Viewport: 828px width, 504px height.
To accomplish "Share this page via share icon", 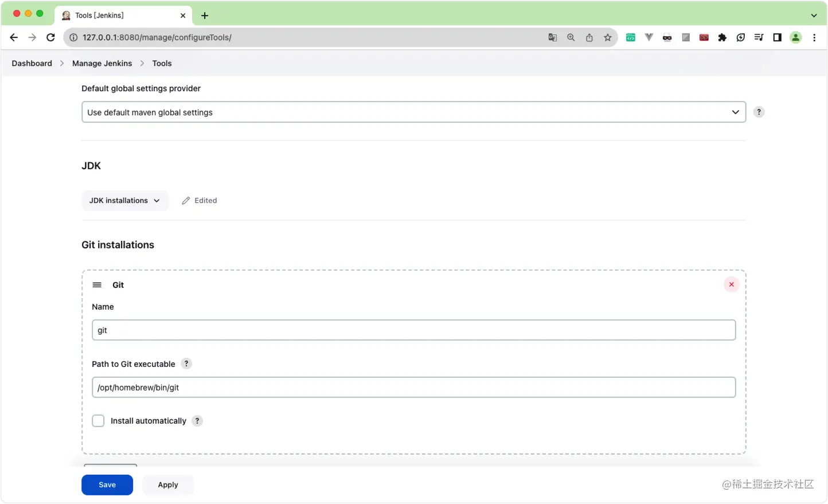I will (x=589, y=37).
